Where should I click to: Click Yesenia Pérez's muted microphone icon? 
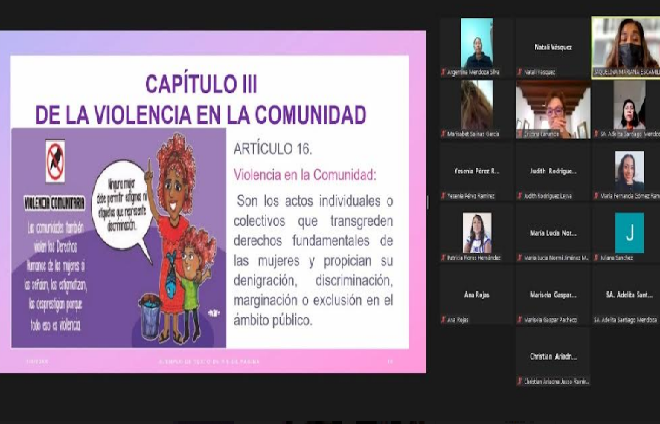[x=444, y=197]
